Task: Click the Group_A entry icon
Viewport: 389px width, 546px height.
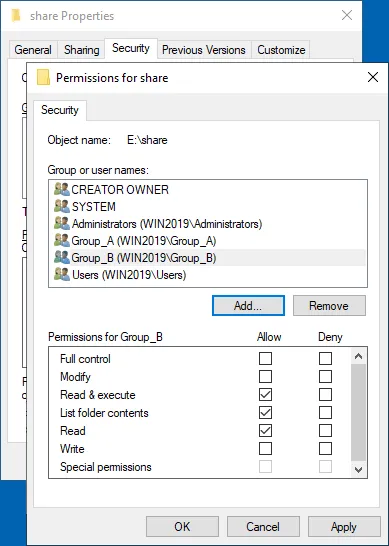Action: pos(62,241)
